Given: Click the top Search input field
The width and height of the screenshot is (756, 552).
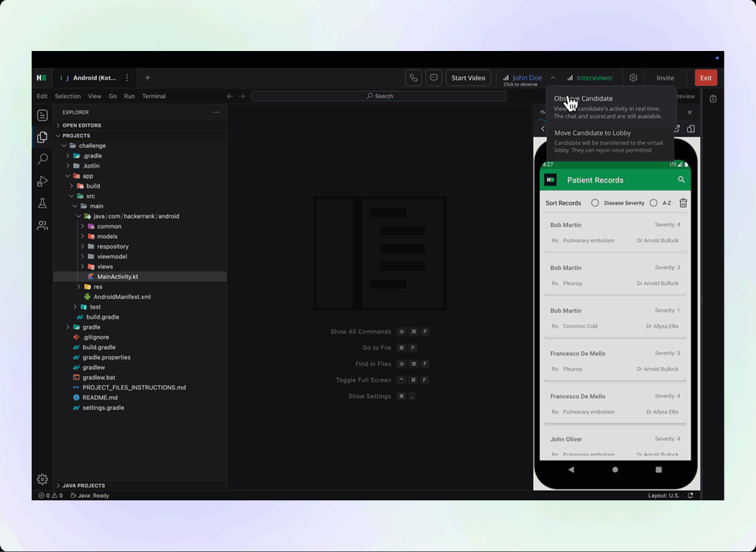Looking at the screenshot, I should click(379, 96).
